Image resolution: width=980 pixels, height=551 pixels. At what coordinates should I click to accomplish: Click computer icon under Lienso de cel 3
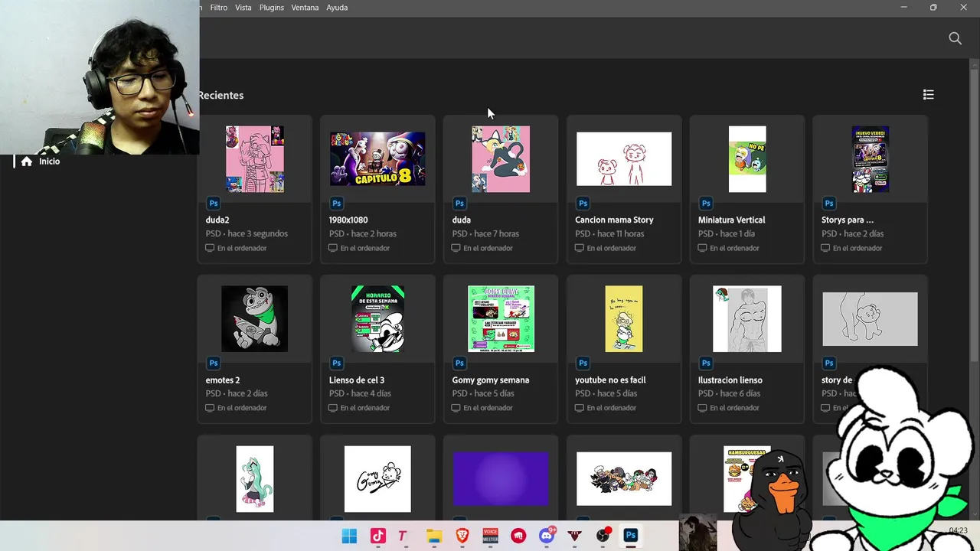(x=333, y=408)
